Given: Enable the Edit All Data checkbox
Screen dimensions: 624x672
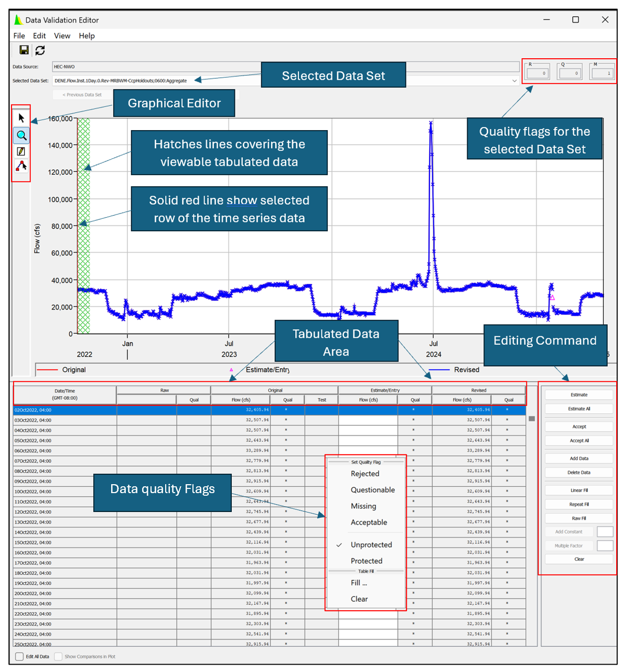Looking at the screenshot, I should coord(19,656).
